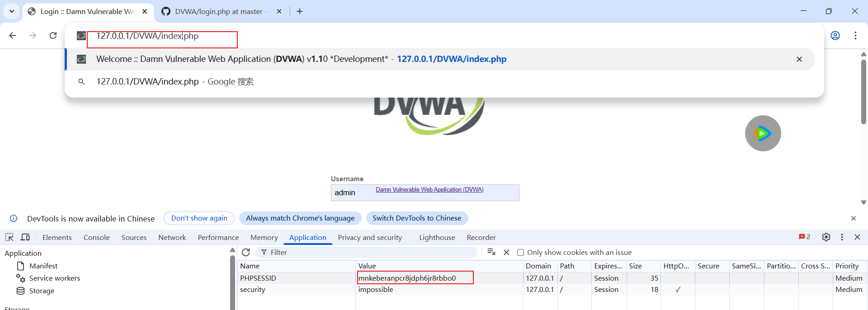Delete selected cookie with the X icon
Screen dimensions: 868x310
[x=506, y=252]
